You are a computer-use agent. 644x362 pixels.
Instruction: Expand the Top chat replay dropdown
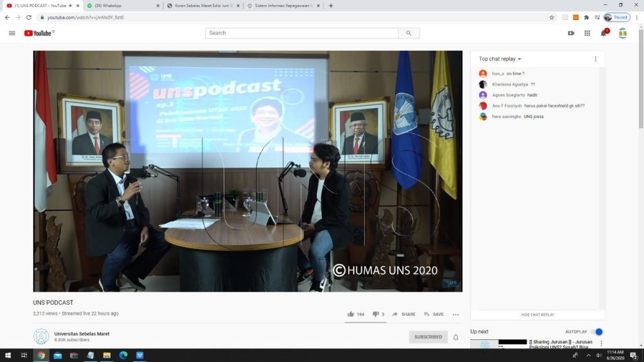click(500, 59)
